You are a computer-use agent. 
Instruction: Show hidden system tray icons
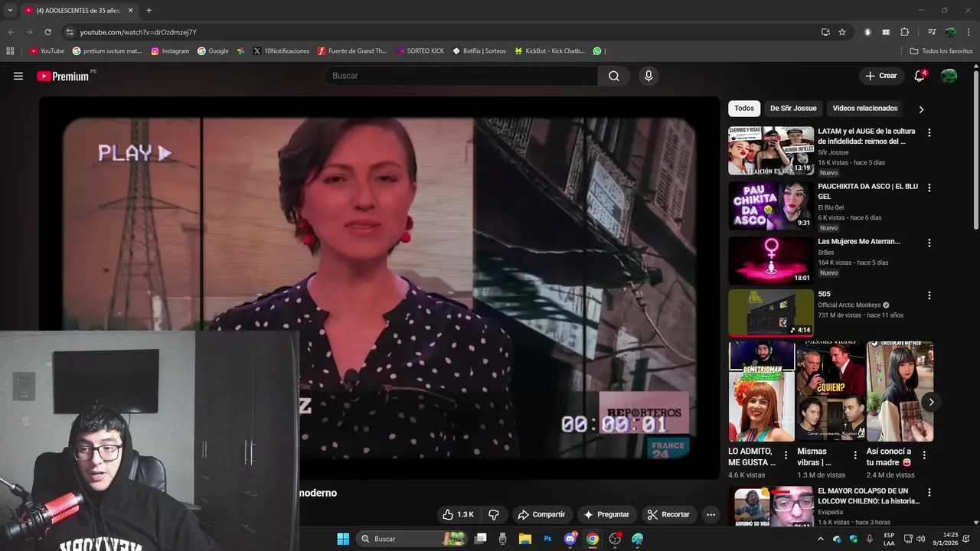(821, 539)
